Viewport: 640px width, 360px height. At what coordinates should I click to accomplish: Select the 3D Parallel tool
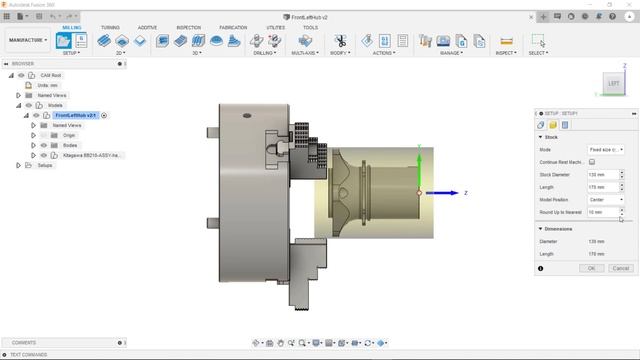(x=198, y=41)
